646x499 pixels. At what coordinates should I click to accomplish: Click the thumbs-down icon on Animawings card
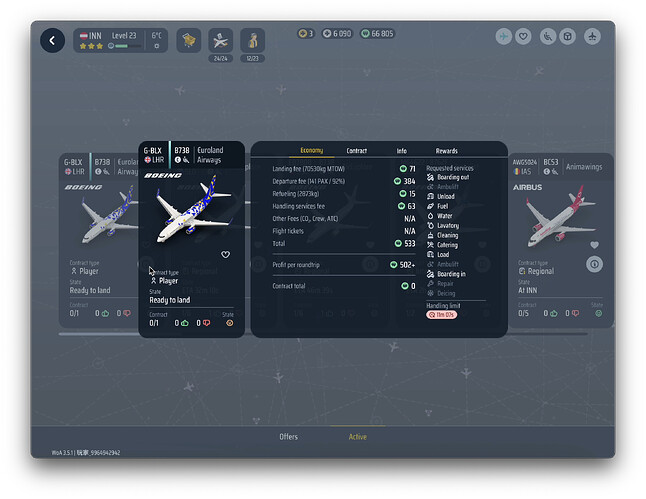(575, 314)
